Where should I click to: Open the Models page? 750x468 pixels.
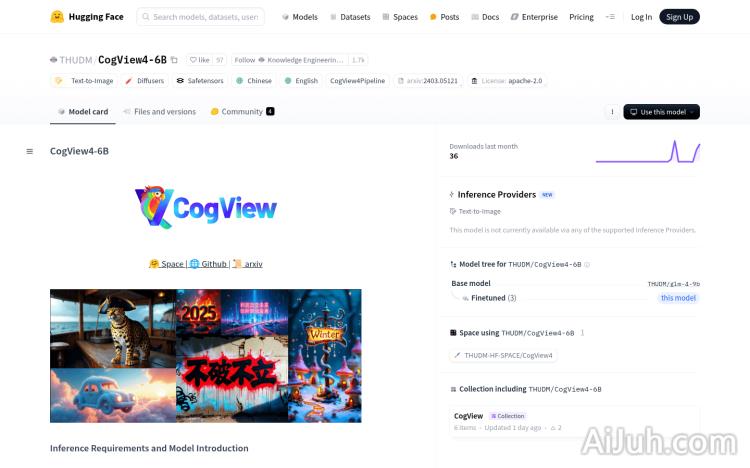tap(300, 17)
